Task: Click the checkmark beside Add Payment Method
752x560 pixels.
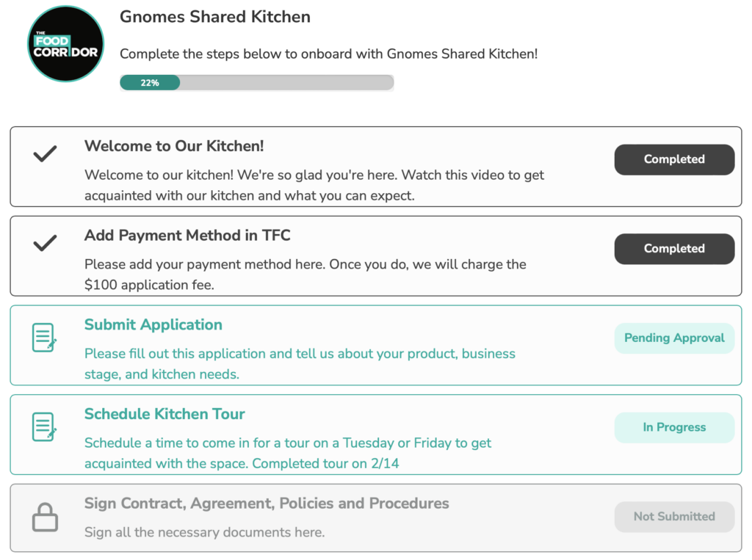Action: click(x=45, y=243)
